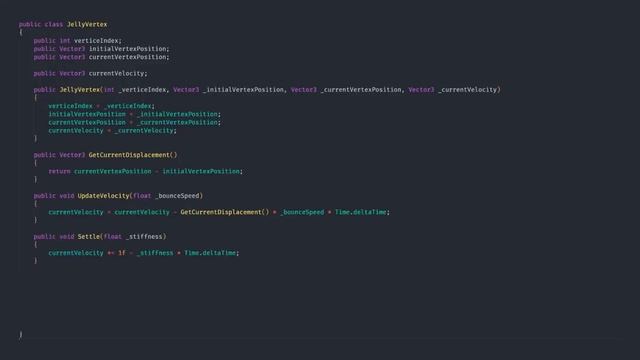
Task: Click Time.deltaTime in the Settle body
Action: pyautogui.click(x=210, y=253)
